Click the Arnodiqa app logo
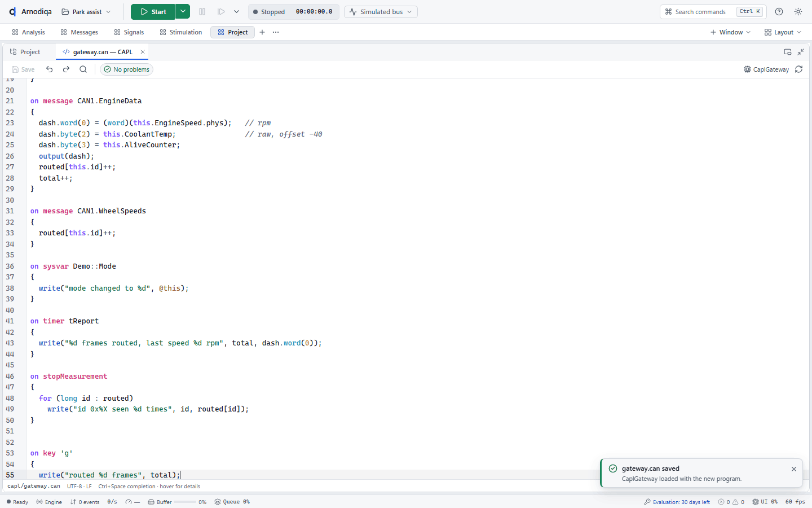812x508 pixels. [12, 12]
